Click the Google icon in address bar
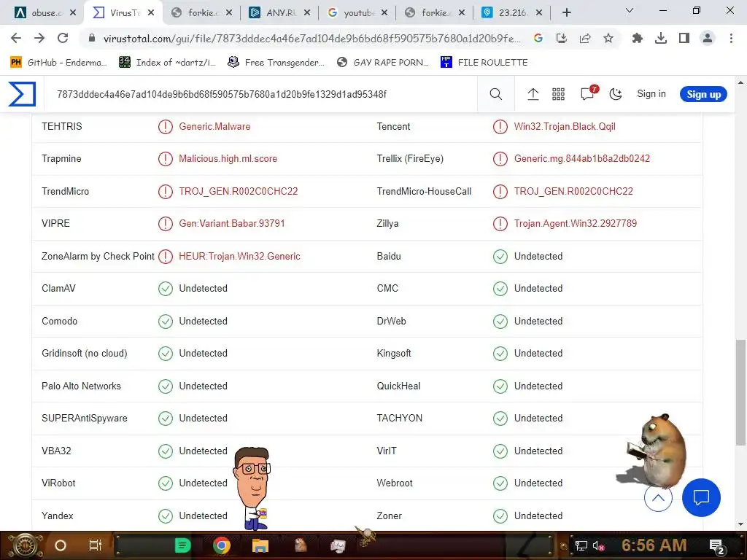 pyautogui.click(x=538, y=38)
